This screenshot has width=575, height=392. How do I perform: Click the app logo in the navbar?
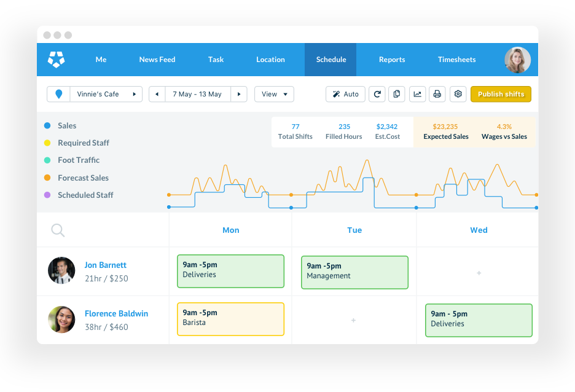click(x=57, y=60)
